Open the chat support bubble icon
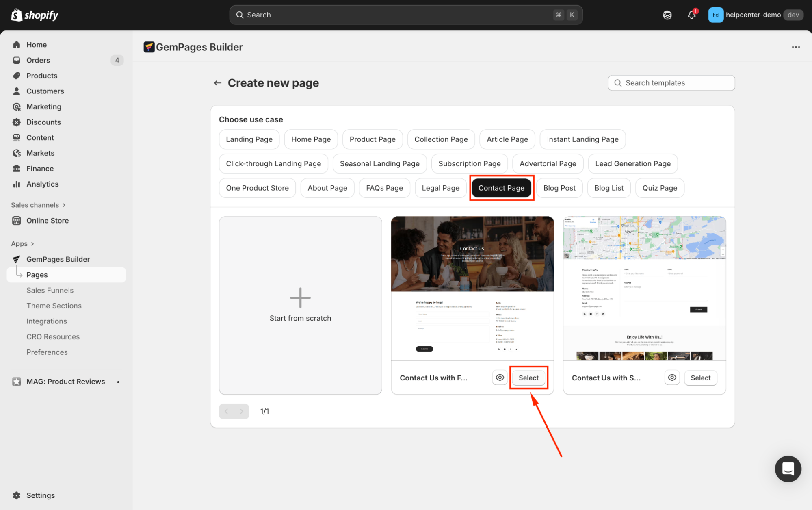This screenshot has width=812, height=510. [x=788, y=469]
